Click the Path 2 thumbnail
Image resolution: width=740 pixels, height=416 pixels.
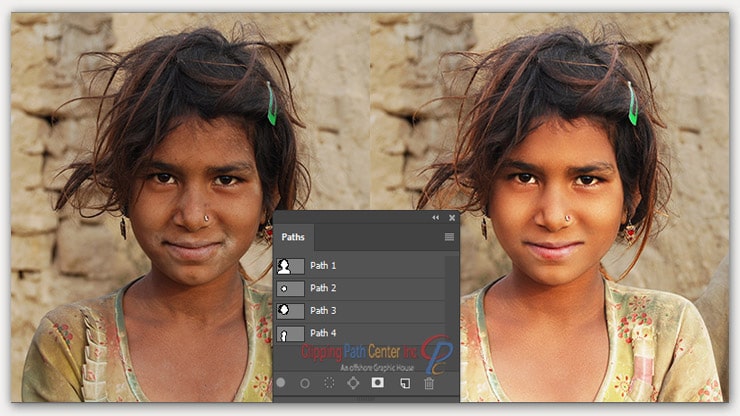(289, 288)
